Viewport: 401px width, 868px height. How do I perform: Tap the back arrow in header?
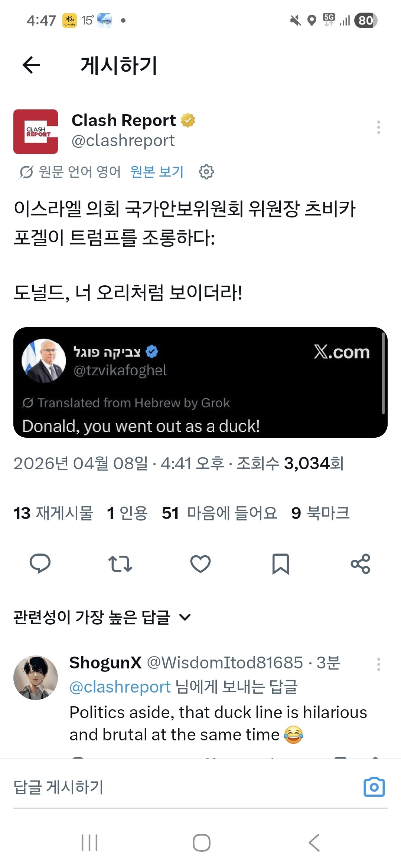pos(31,65)
